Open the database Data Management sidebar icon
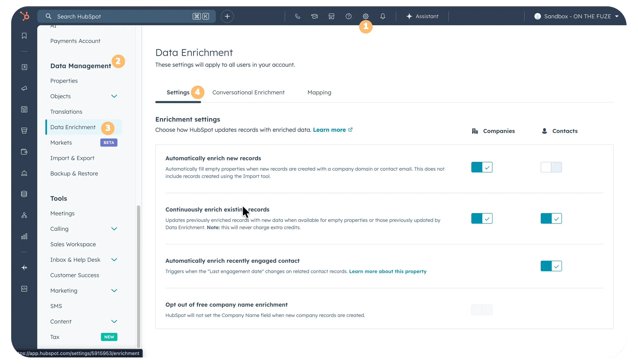Image resolution: width=638 pixels, height=364 pixels. (24, 194)
